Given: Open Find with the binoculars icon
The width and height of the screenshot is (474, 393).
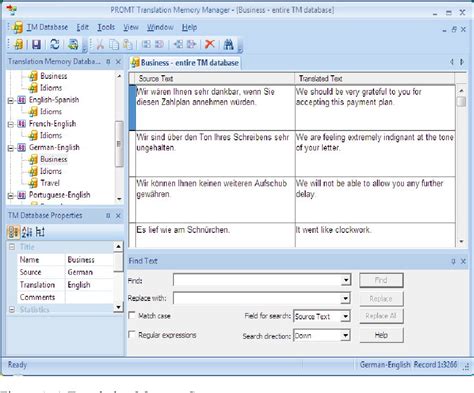Looking at the screenshot, I should click(229, 44).
